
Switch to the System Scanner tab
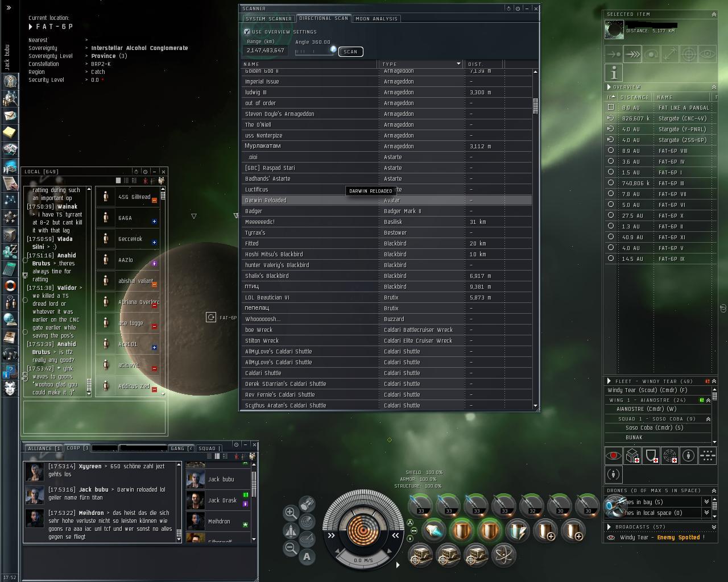tap(268, 19)
